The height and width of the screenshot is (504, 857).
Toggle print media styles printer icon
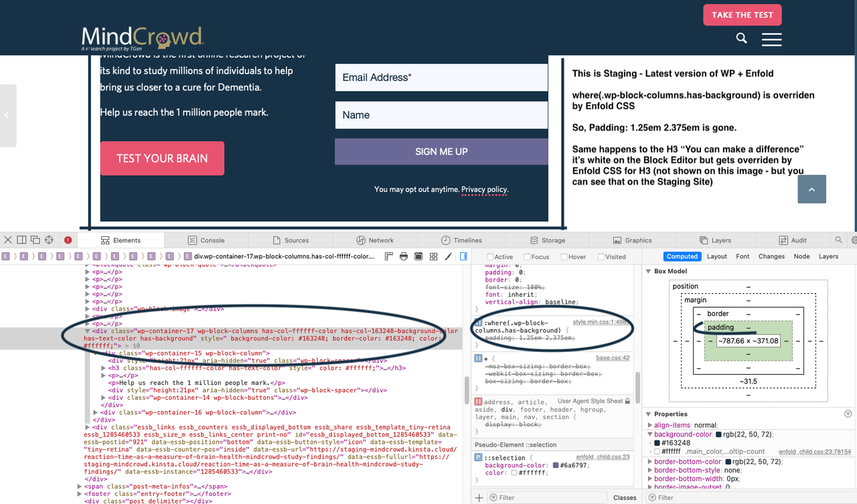coord(404,256)
